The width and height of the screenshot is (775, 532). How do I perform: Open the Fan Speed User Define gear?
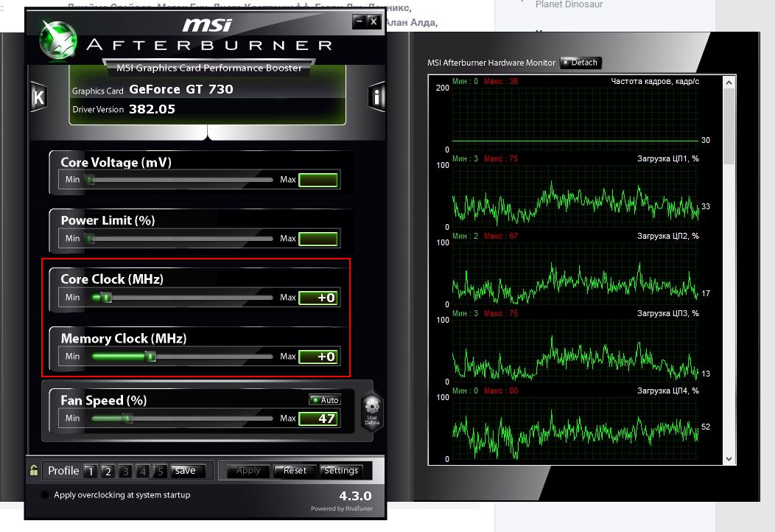[x=372, y=411]
